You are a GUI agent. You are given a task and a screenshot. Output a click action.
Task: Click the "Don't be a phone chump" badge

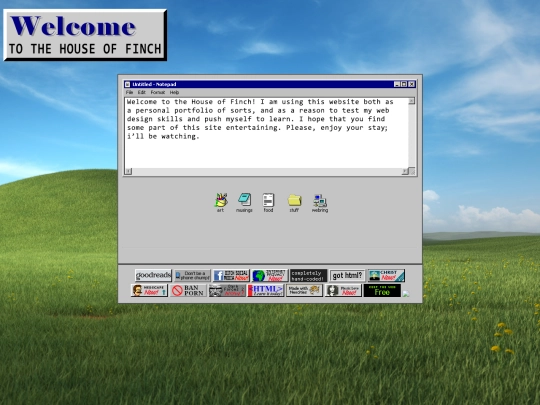[x=192, y=276]
